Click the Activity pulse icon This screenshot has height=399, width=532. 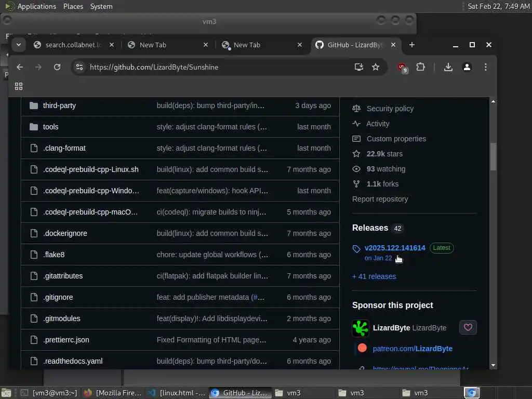pyautogui.click(x=356, y=124)
